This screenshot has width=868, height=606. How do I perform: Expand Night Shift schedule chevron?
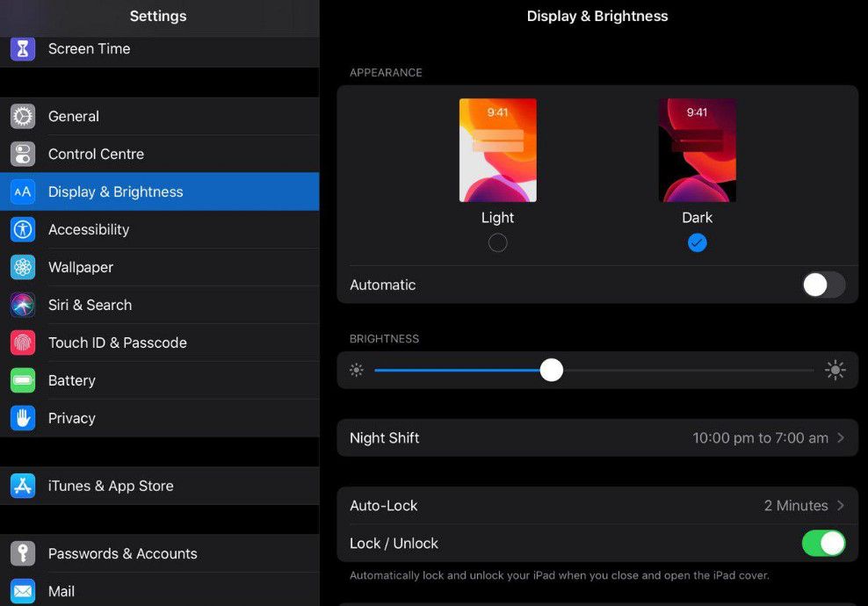(x=841, y=437)
